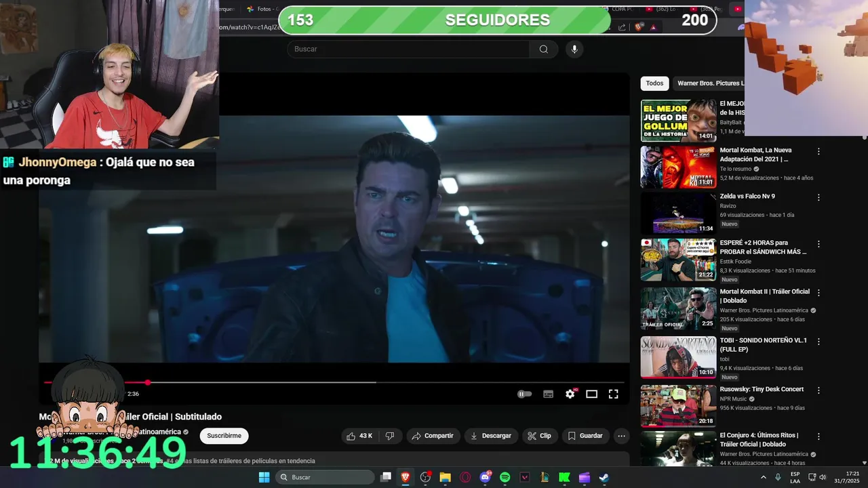Open the options menu for El Conjuro 4 trailer
The height and width of the screenshot is (488, 868).
point(818,436)
